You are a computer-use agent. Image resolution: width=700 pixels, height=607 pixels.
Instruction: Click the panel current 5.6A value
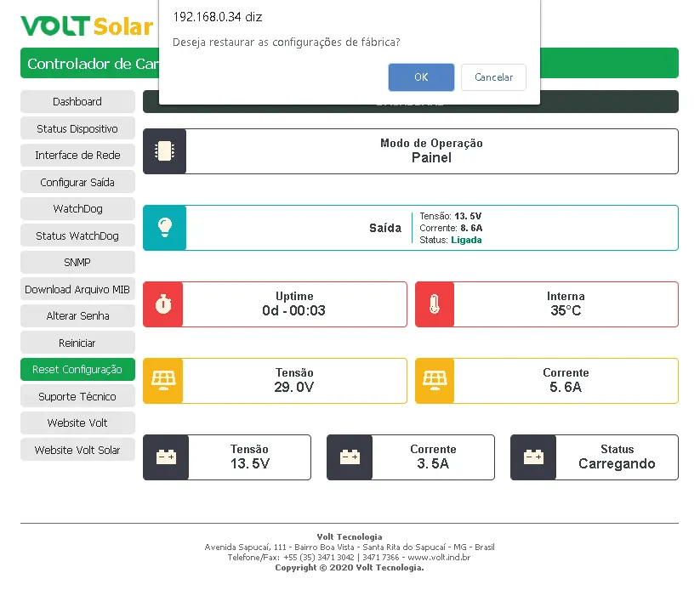(x=566, y=387)
